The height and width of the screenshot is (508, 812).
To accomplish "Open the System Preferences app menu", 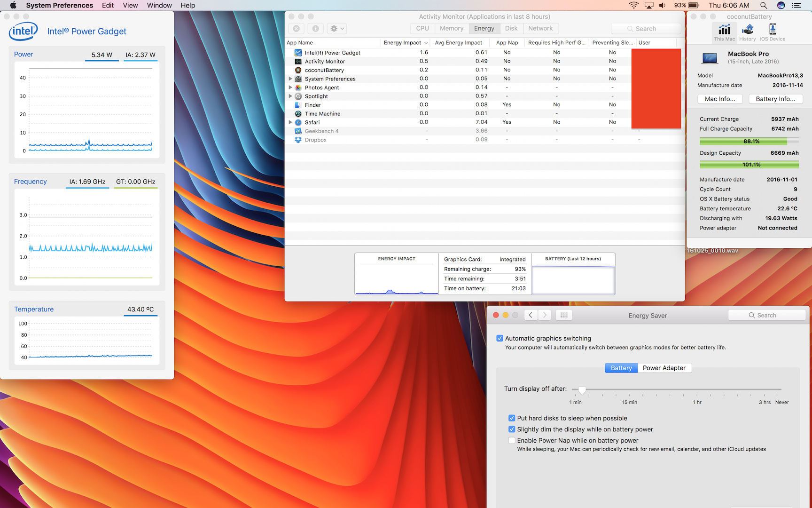I will pyautogui.click(x=60, y=5).
